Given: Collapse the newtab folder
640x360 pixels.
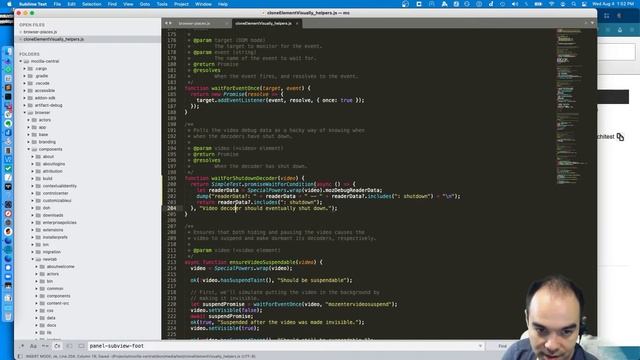Looking at the screenshot, I should click(33, 259).
